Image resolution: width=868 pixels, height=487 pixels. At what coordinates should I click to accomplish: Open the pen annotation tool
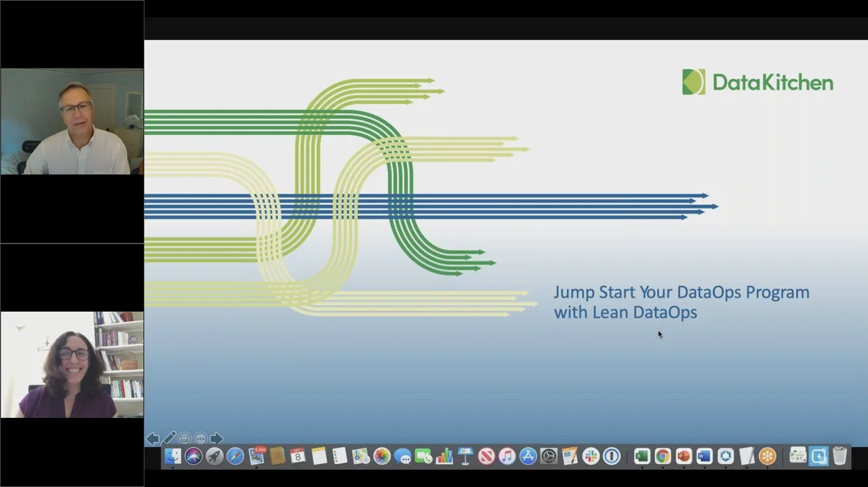169,439
